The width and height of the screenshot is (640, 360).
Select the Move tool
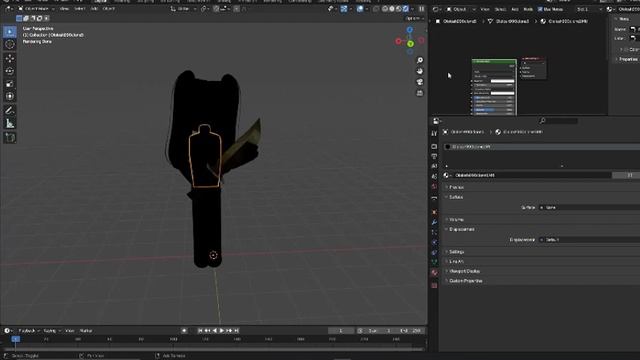(x=10, y=58)
